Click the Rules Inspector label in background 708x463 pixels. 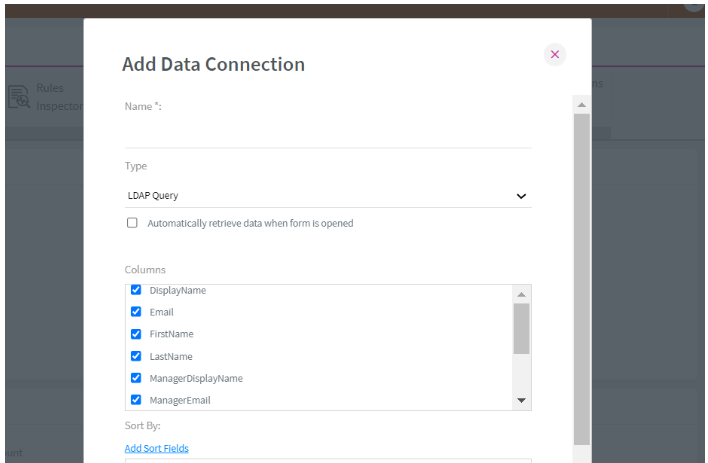pos(57,97)
